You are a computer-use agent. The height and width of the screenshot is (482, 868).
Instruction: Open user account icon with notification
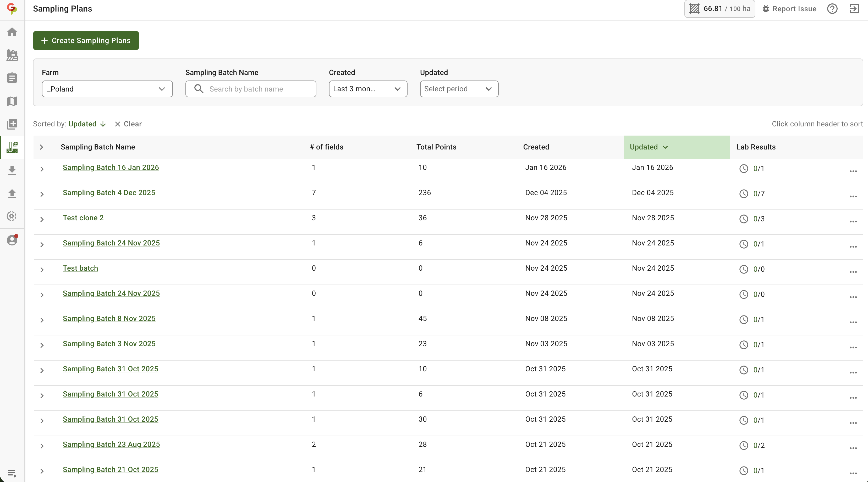[x=12, y=240]
